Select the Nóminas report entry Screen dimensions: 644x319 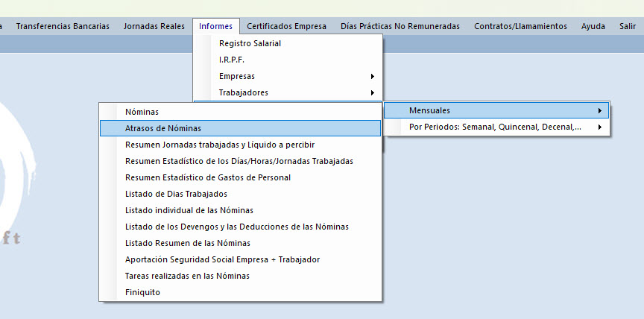142,112
